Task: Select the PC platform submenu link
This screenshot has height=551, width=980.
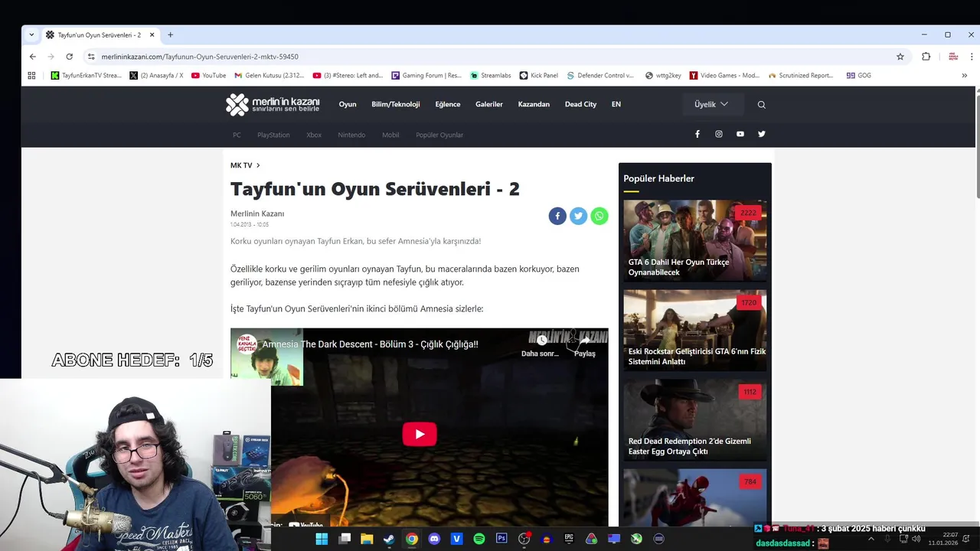Action: pos(237,135)
